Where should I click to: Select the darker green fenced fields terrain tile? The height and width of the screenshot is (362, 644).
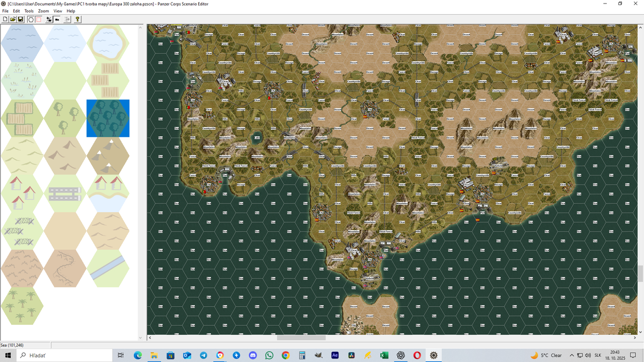pos(22,118)
